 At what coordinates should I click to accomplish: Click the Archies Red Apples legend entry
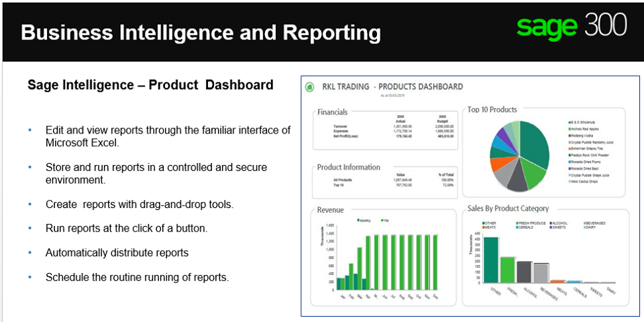pyautogui.click(x=584, y=129)
